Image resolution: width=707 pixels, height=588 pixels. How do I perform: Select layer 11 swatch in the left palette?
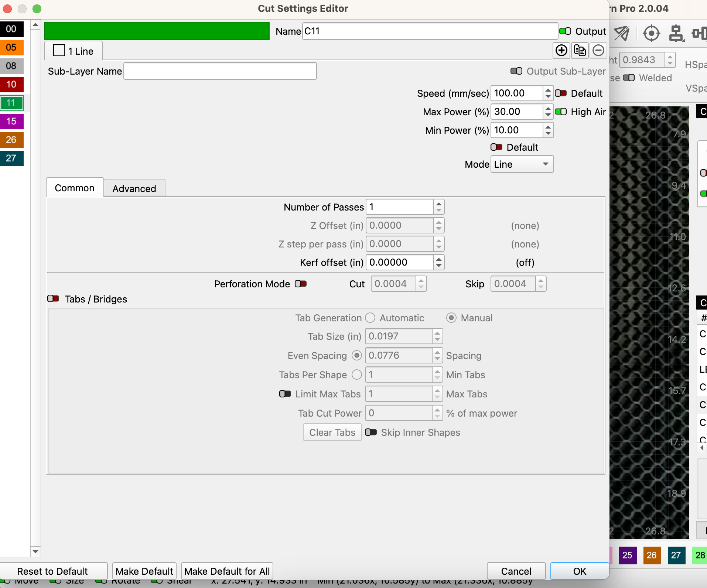(11, 103)
